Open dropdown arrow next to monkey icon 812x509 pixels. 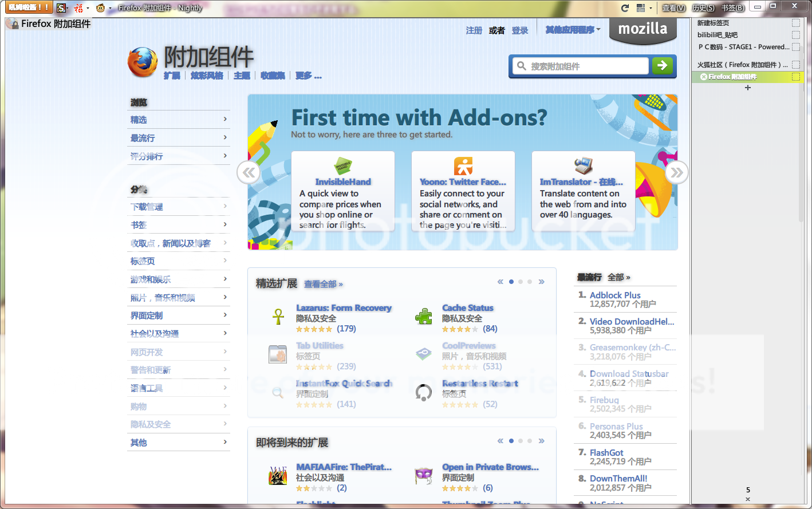click(110, 9)
